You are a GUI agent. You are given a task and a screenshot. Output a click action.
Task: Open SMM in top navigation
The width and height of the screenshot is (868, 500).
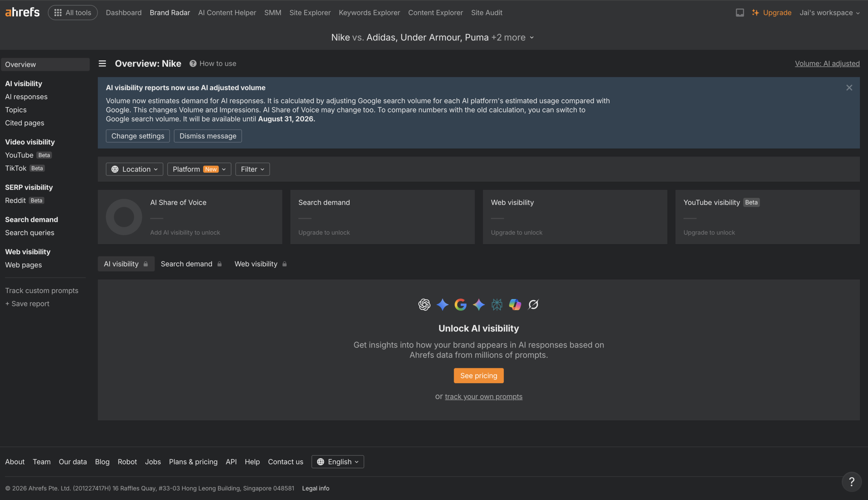273,13
